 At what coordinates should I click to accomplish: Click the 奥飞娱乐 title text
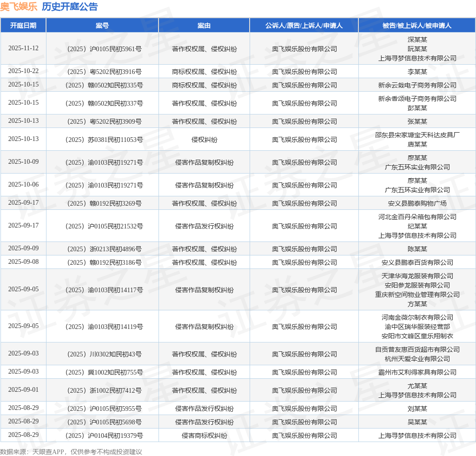(x=19, y=7)
